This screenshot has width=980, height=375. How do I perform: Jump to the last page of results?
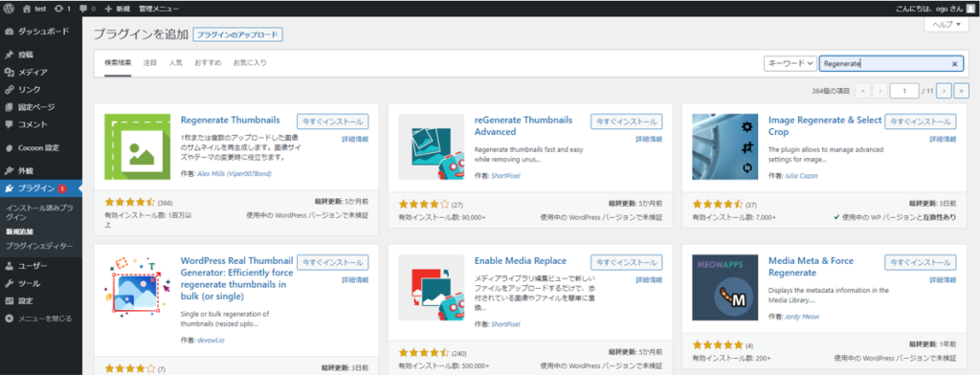click(x=961, y=91)
